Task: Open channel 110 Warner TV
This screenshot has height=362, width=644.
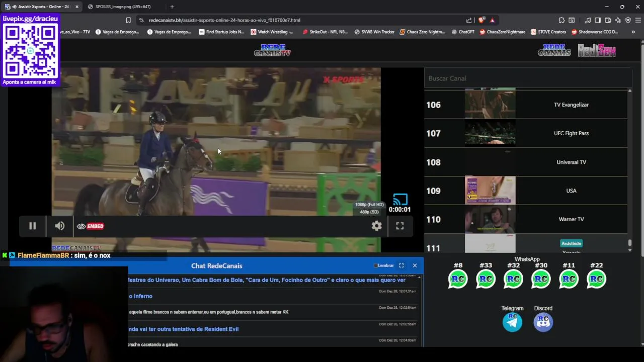Action: click(526, 219)
